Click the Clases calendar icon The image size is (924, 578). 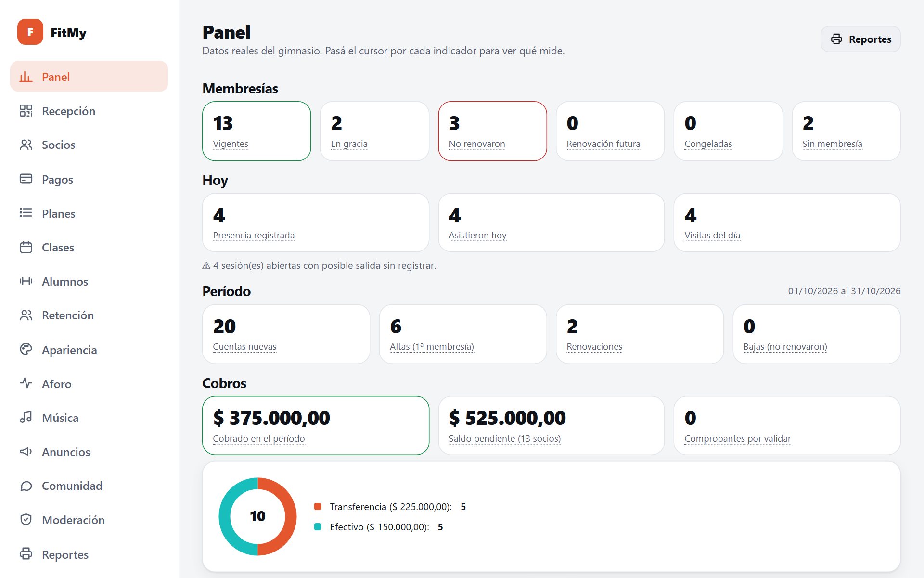click(26, 247)
